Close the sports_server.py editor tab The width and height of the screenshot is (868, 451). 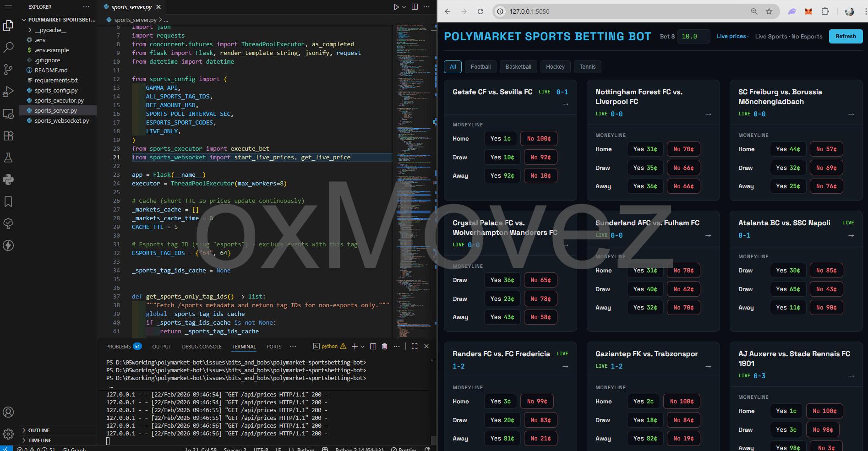pyautogui.click(x=158, y=7)
